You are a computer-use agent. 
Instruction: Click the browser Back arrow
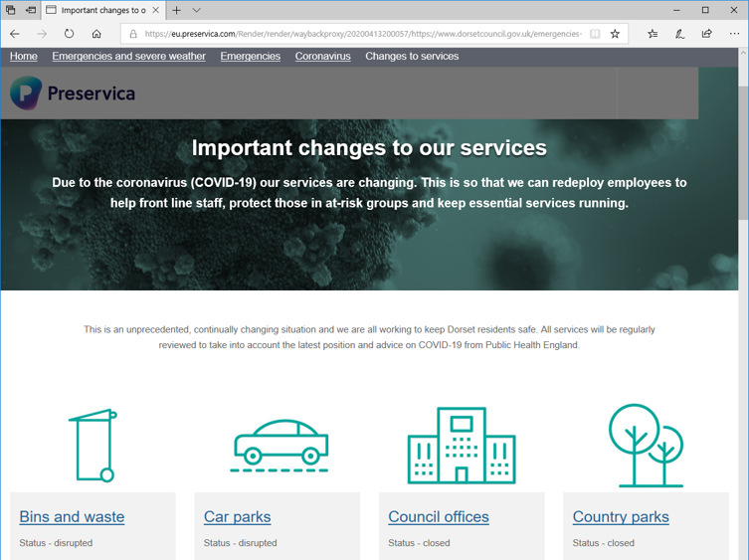(x=15, y=34)
